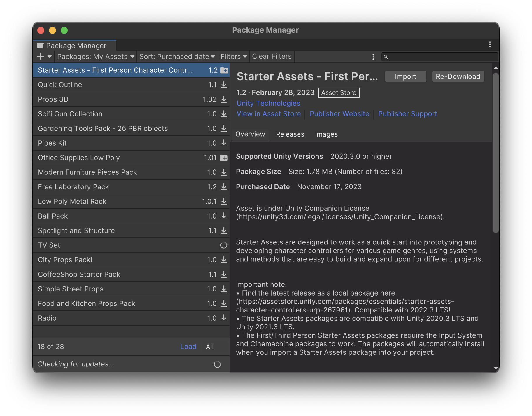Select the Props 3D package row
The image size is (532, 416).
[x=131, y=99]
